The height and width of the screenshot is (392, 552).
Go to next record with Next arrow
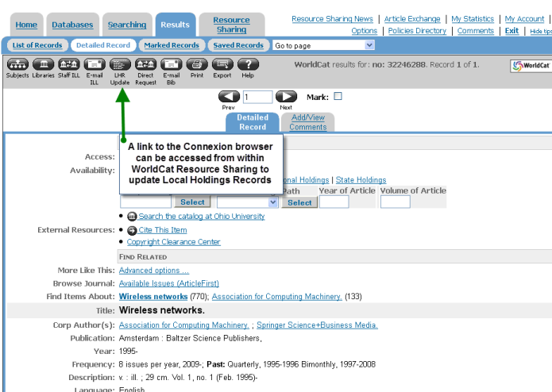coord(286,97)
